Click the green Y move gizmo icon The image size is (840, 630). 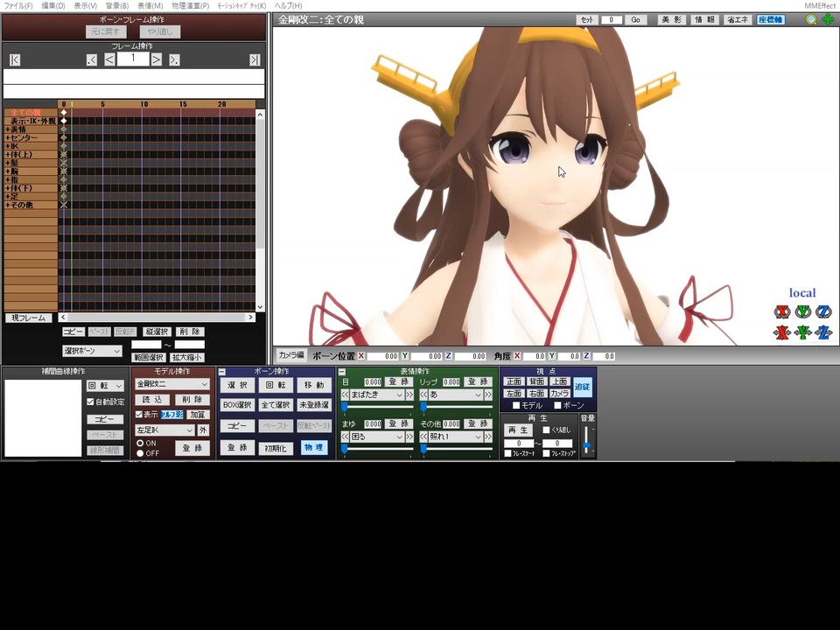802,332
